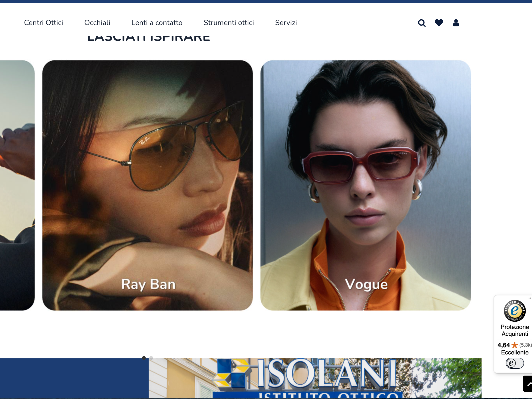This screenshot has width=532, height=399.
Task: Select the first carousel pagination dot
Action: (144, 358)
